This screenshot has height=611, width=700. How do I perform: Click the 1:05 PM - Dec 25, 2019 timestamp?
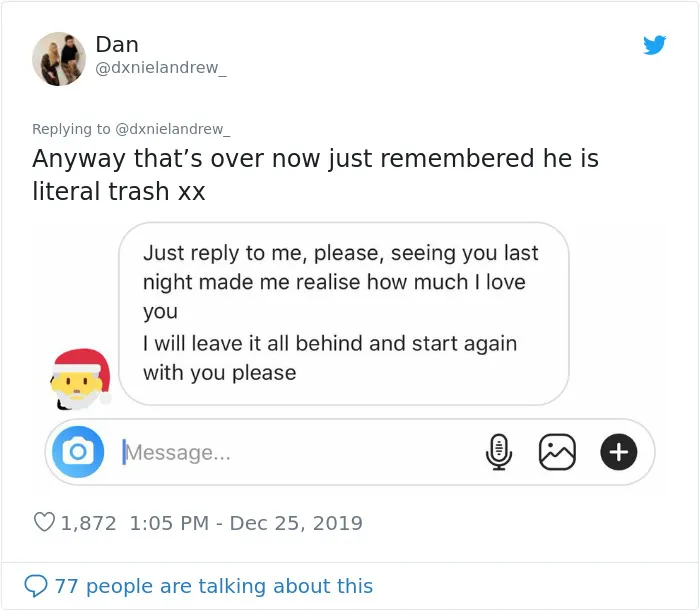point(246,523)
